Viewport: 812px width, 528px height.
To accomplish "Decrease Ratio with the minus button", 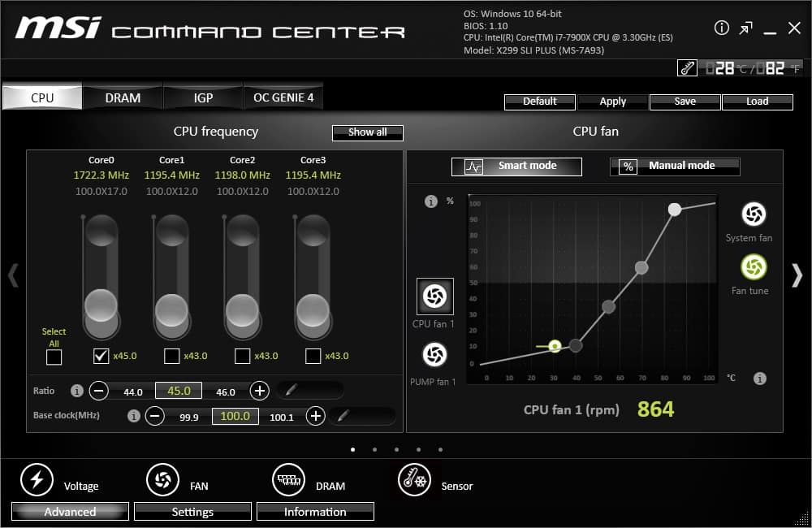I will pos(99,390).
